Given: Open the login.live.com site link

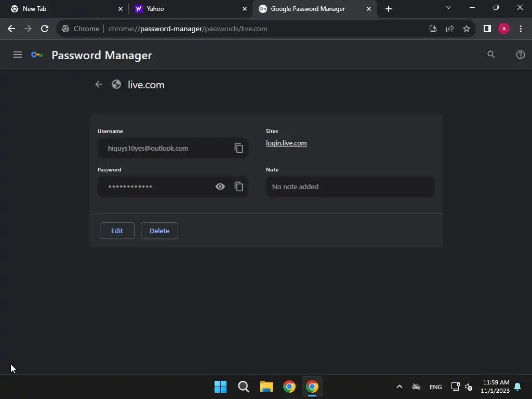Looking at the screenshot, I should pos(286,143).
